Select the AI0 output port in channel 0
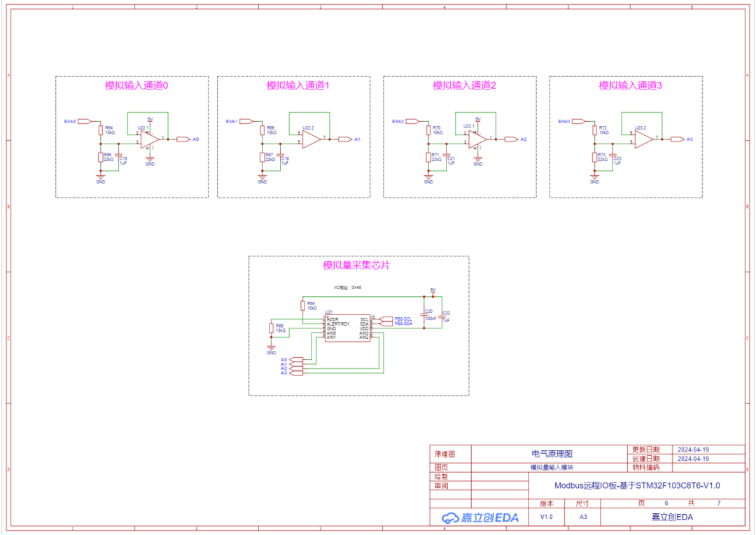The image size is (756, 535). (x=183, y=139)
